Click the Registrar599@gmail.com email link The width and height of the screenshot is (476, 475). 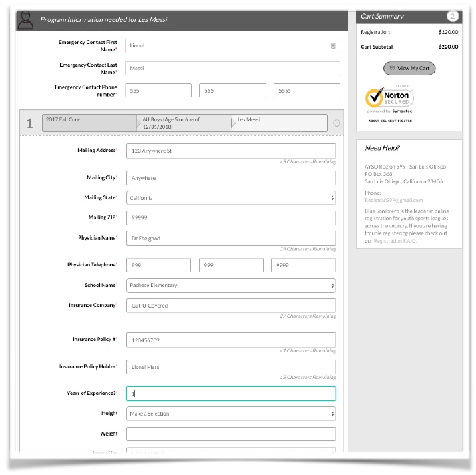point(393,200)
